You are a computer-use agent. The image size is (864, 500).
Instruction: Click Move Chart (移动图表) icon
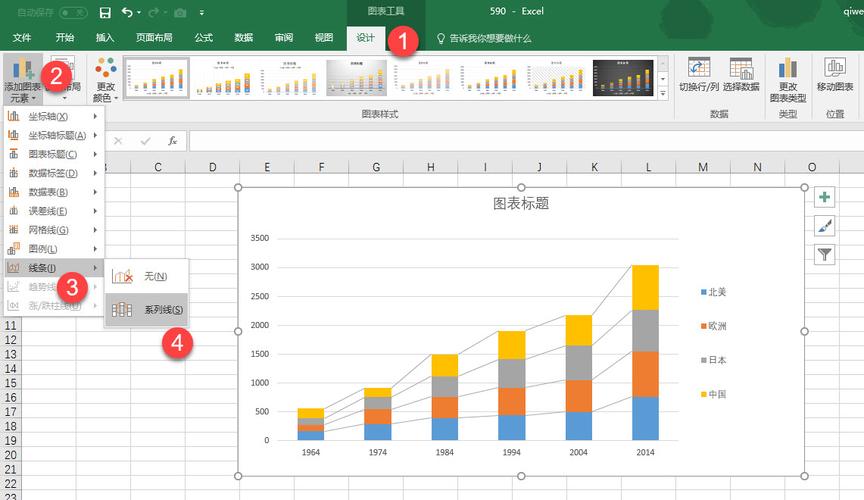pyautogui.click(x=835, y=74)
